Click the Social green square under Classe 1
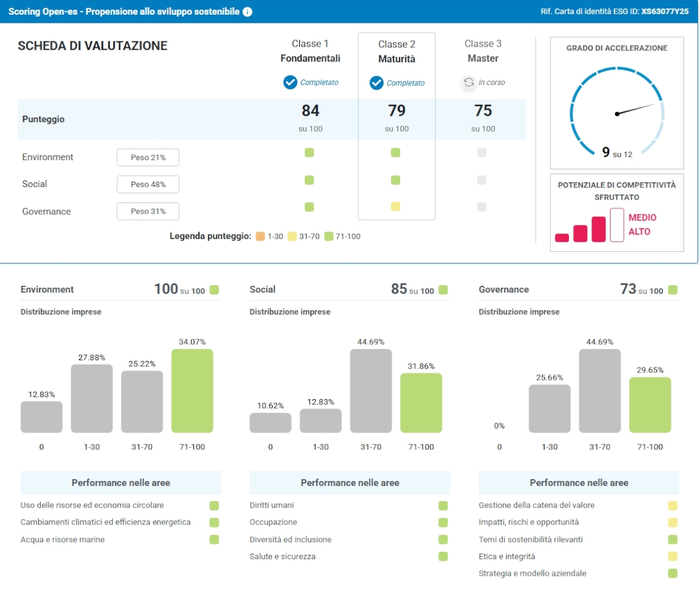700x593 pixels. 309,180
